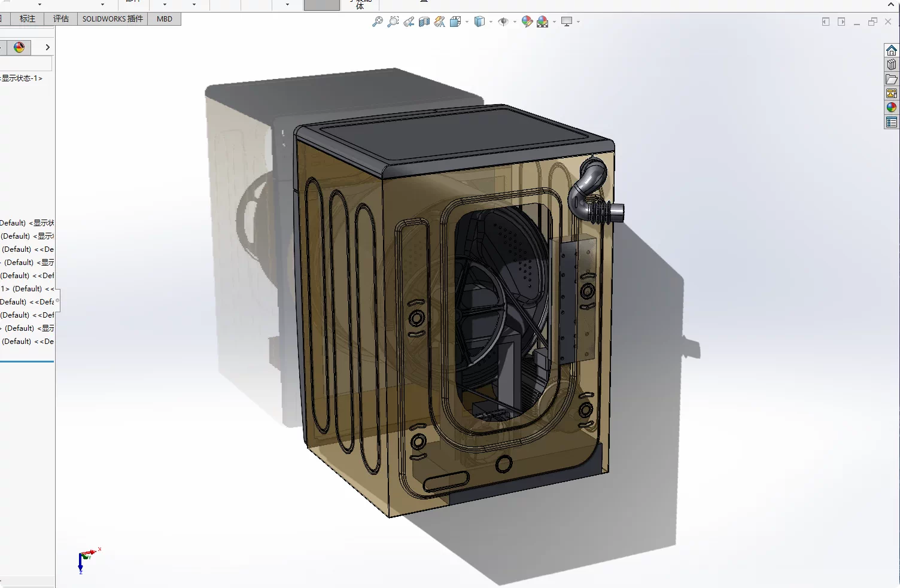Click the View Settings monitor icon
The width and height of the screenshot is (900, 588).
(567, 22)
